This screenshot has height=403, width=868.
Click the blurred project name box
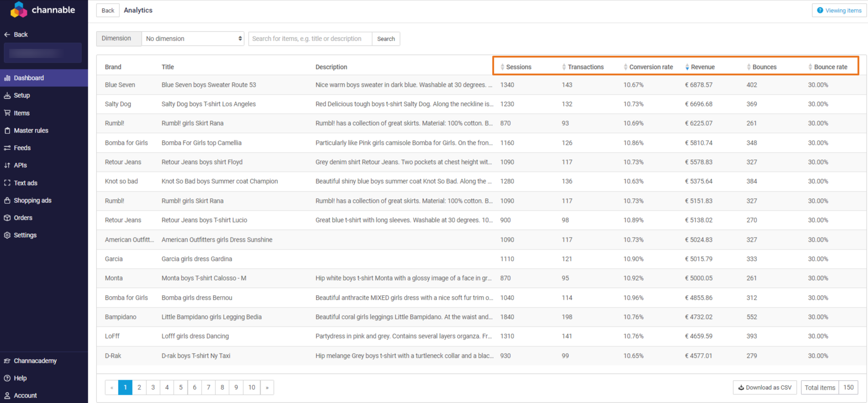click(x=43, y=53)
